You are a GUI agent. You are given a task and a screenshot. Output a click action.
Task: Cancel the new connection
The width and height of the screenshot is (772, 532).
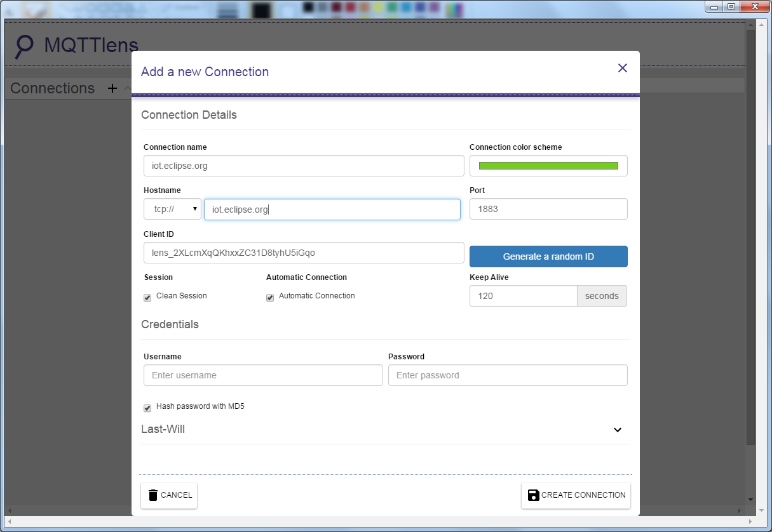169,495
